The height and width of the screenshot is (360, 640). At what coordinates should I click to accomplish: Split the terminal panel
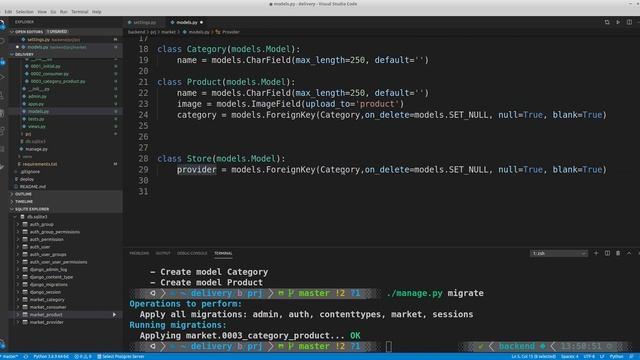click(607, 253)
